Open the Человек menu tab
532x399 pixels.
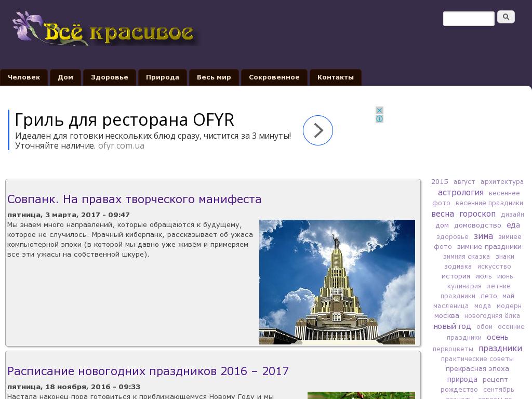(24, 77)
